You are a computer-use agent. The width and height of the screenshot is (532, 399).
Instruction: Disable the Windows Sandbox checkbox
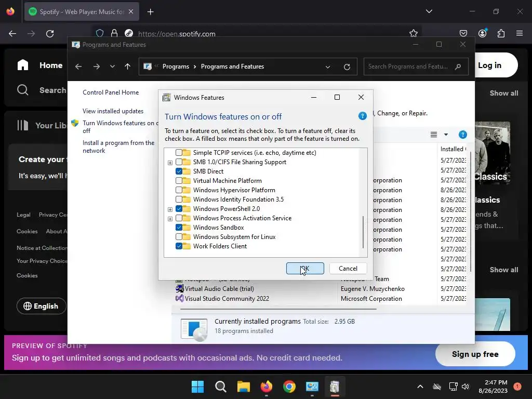click(x=179, y=228)
